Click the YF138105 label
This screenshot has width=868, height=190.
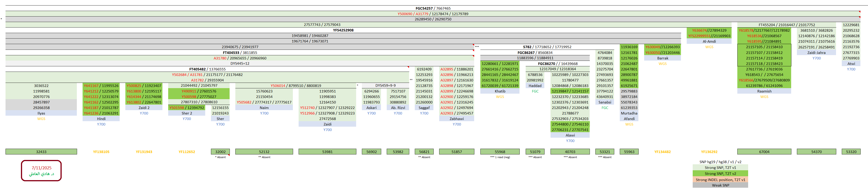coord(101,152)
